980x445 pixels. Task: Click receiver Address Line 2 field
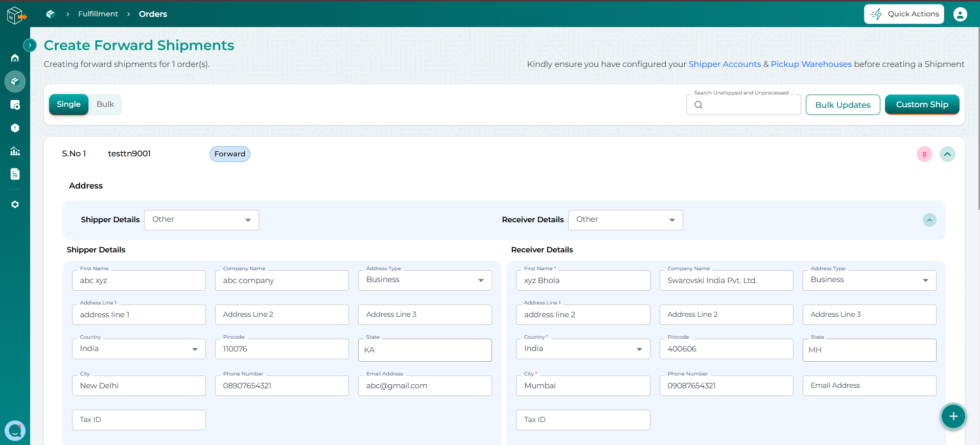(726, 315)
